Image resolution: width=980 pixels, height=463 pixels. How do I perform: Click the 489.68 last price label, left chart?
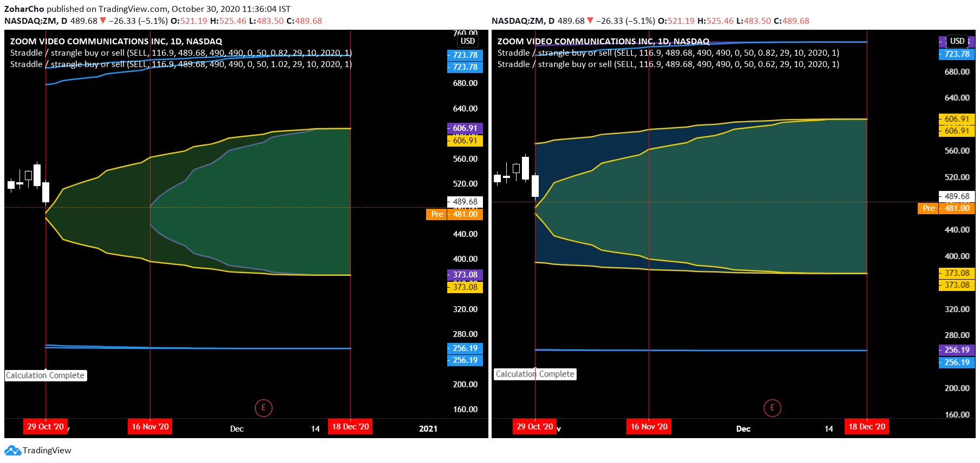click(465, 202)
